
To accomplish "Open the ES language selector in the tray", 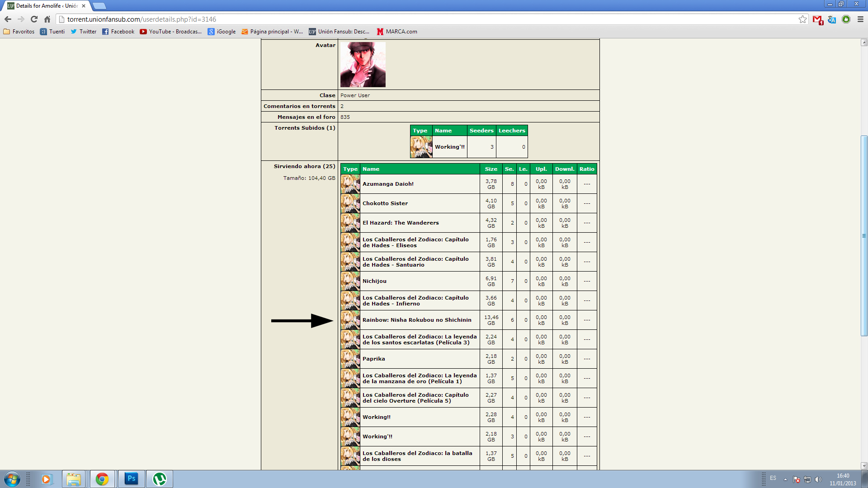I will pyautogui.click(x=773, y=478).
